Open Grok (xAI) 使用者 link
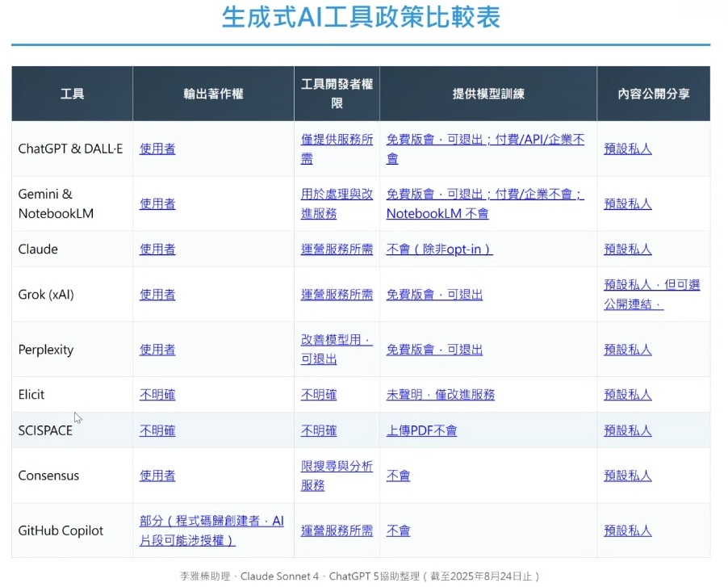728x587 pixels. pos(157,295)
